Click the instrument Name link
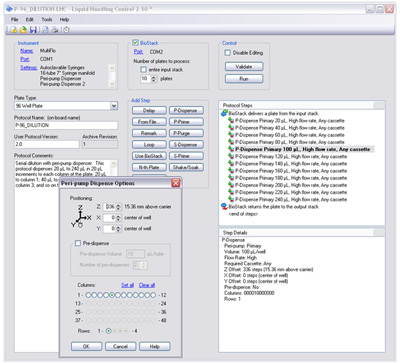Image resolution: width=400 pixels, height=363 pixels. point(27,51)
